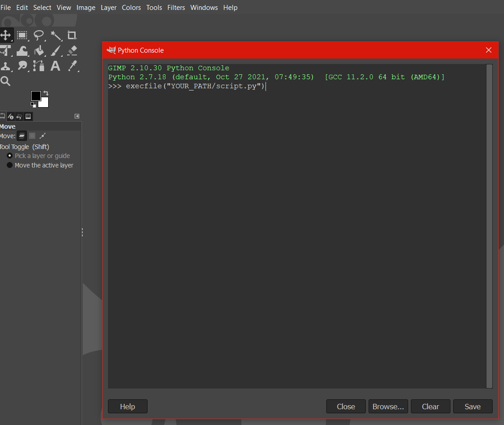Select the Rectangle Select tool
The width and height of the screenshot is (504, 425).
pos(22,36)
